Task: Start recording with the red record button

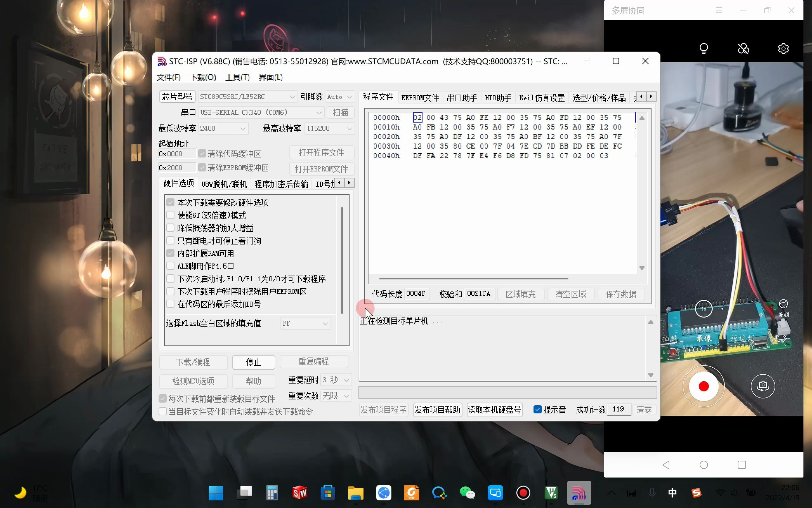Action: pyautogui.click(x=704, y=386)
